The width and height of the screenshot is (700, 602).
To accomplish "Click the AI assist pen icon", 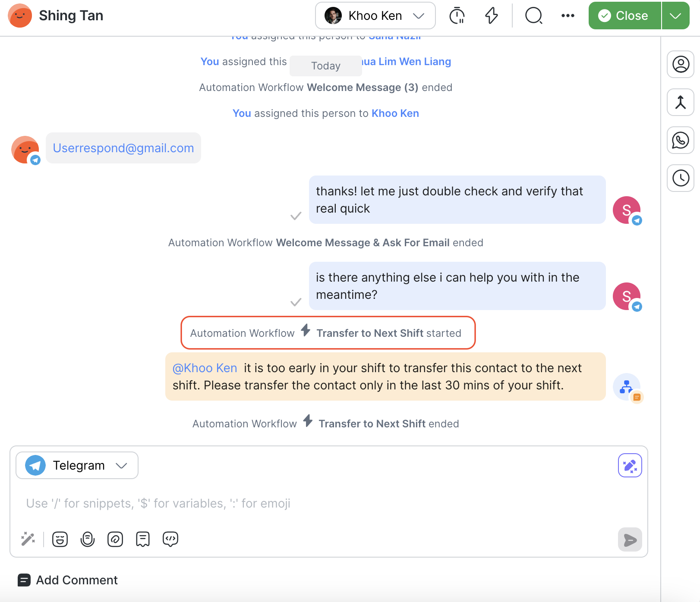I will click(630, 466).
